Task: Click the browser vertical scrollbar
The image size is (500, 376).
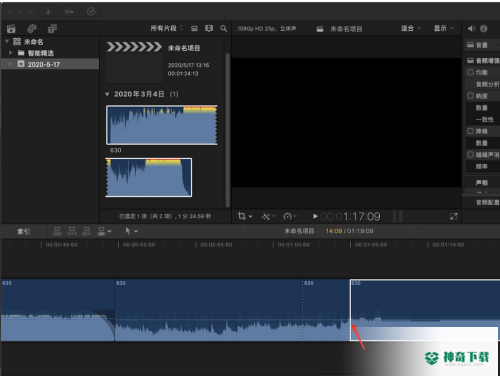Action: (228, 130)
